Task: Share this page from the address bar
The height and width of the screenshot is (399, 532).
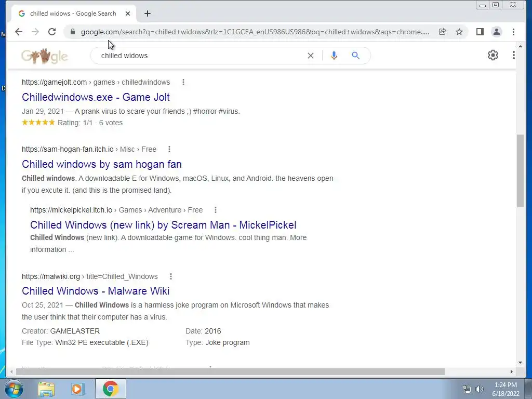Action: [442, 32]
